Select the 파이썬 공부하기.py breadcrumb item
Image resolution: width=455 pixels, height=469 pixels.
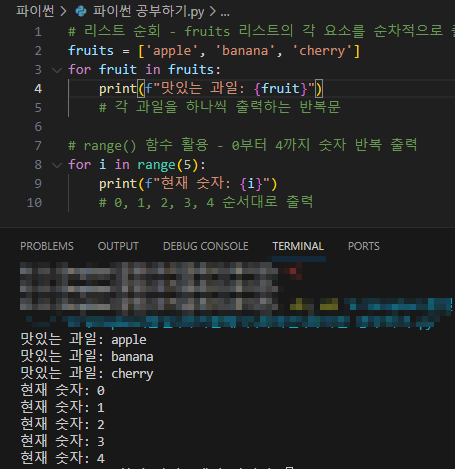coord(148,11)
